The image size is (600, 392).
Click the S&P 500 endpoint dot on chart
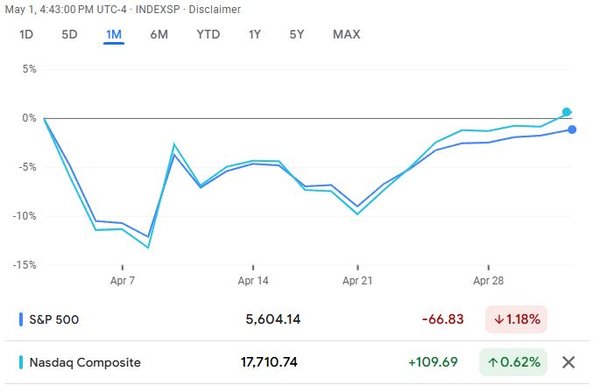pyautogui.click(x=572, y=130)
